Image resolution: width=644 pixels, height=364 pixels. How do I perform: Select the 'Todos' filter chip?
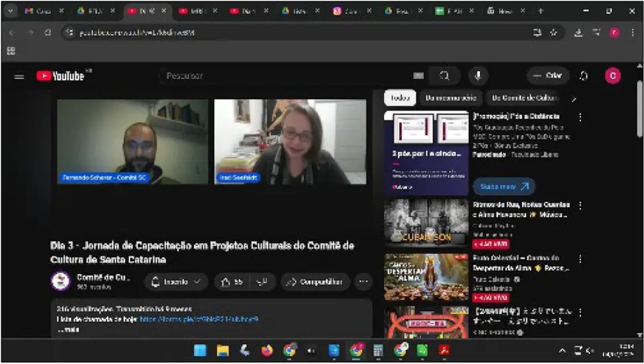tap(400, 98)
